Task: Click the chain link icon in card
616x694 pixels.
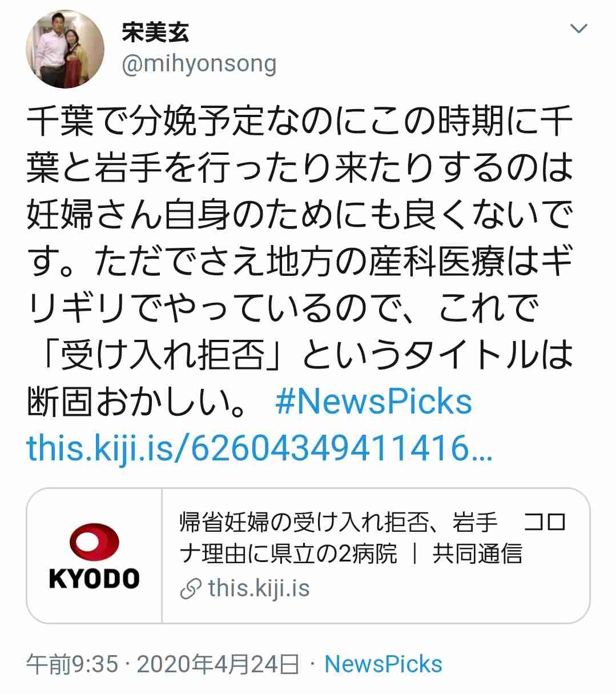Action: click(x=191, y=589)
